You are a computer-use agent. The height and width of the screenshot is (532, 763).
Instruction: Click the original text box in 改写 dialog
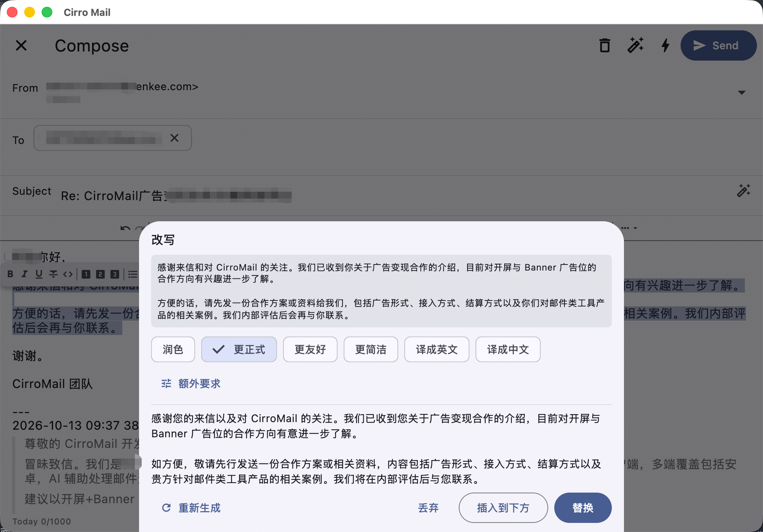(x=381, y=291)
